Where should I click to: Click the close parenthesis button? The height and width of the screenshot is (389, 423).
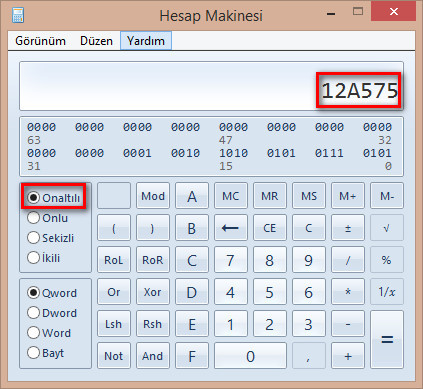[x=153, y=228]
